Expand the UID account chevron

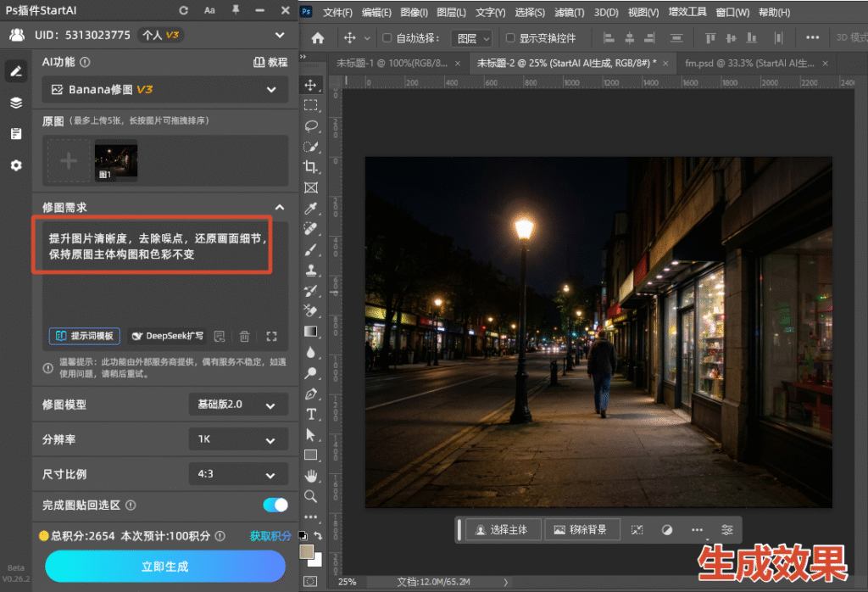pos(280,35)
